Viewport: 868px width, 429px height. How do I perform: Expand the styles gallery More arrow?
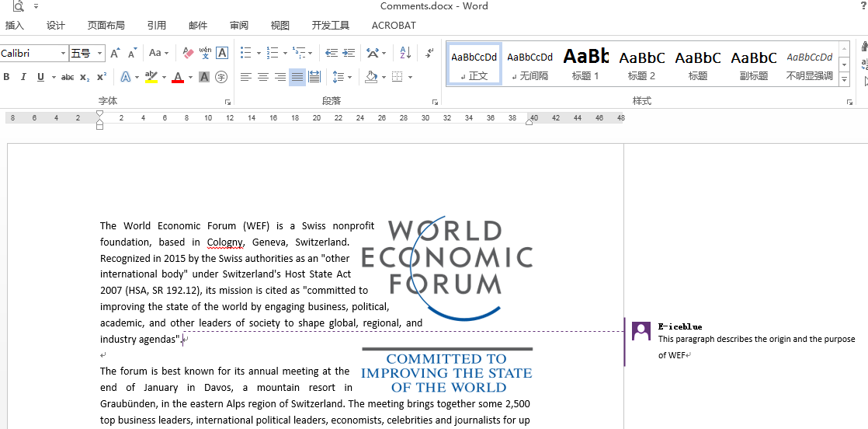click(844, 80)
